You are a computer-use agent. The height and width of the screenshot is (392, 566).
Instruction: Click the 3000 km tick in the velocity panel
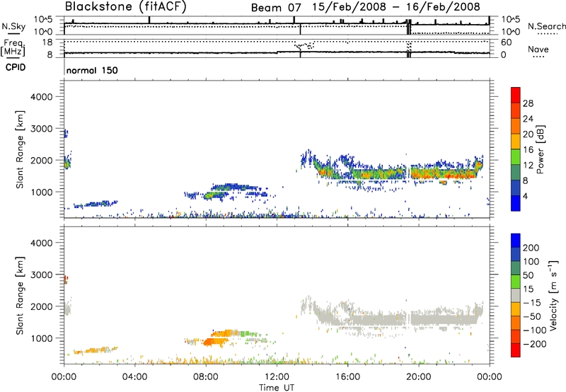pos(42,275)
